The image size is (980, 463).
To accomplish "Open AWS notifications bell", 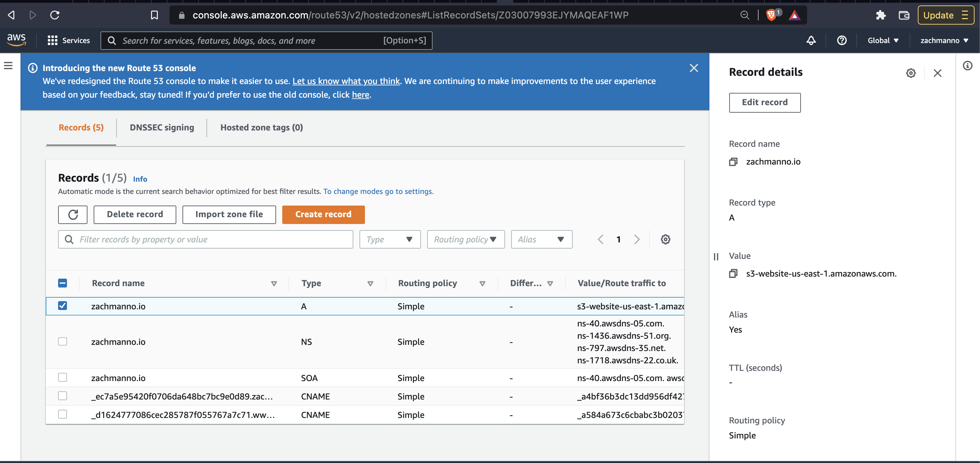I will 811,40.
